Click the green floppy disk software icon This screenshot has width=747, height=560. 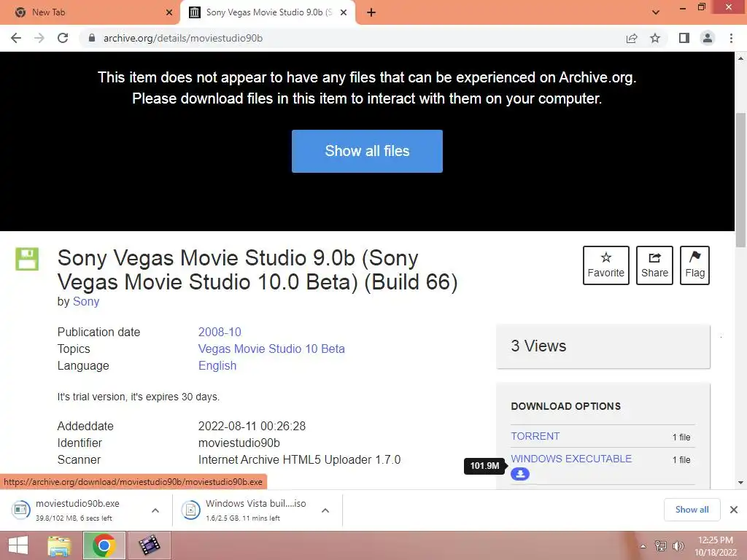click(x=27, y=259)
